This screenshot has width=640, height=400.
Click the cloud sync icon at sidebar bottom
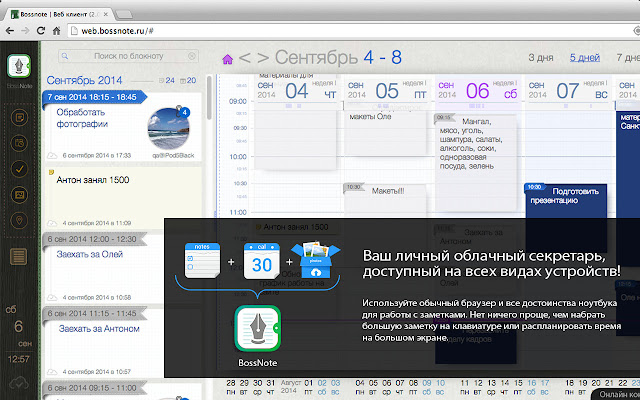coord(19,383)
